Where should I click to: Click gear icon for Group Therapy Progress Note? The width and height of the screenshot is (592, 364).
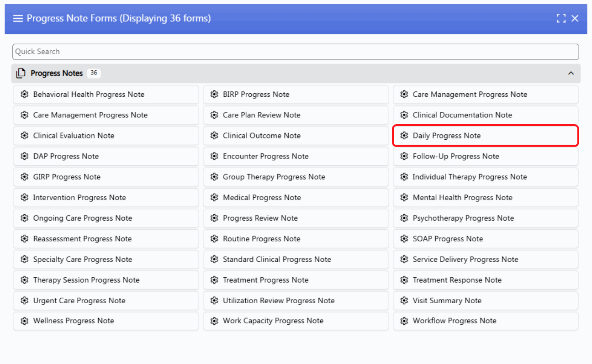pyautogui.click(x=214, y=177)
